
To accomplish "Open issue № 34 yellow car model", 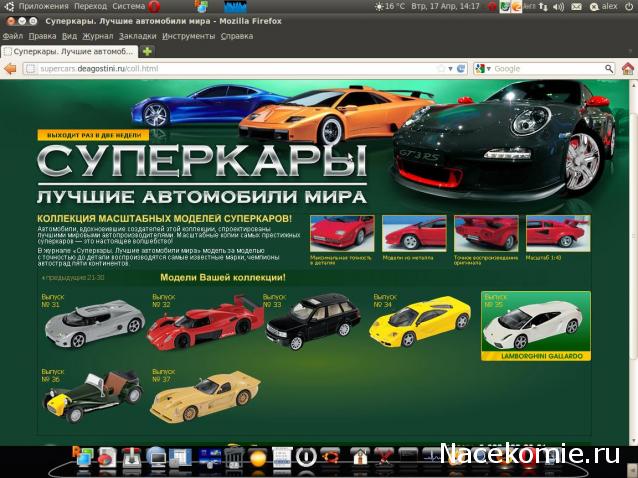I will click(x=420, y=321).
